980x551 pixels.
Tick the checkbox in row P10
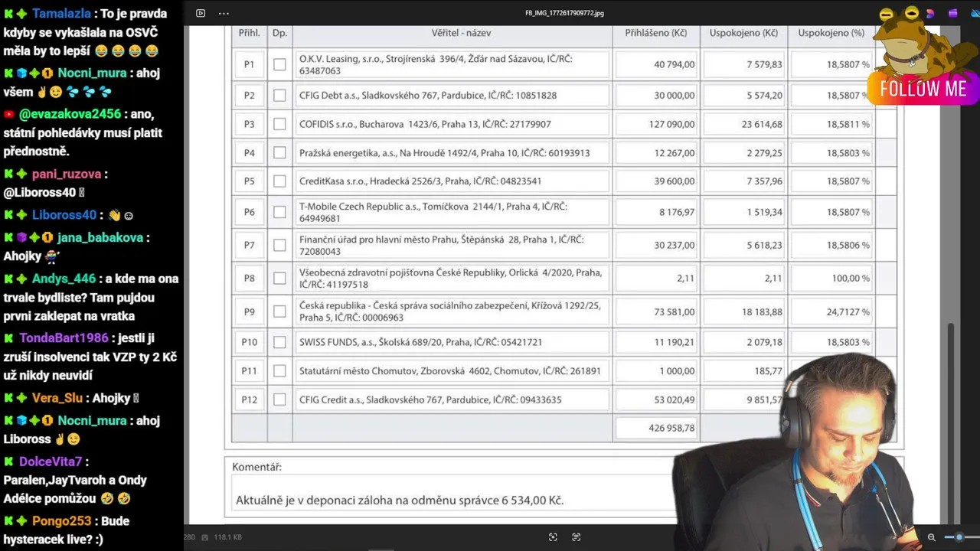[279, 342]
